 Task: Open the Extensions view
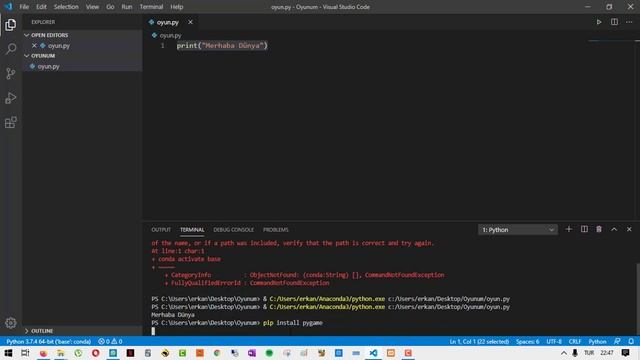(11, 122)
